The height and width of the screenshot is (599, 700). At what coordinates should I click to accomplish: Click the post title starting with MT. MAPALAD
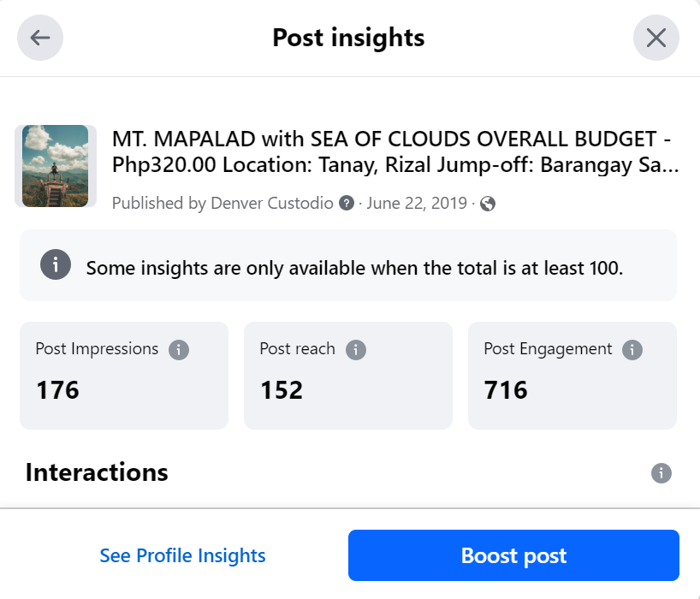coord(395,151)
